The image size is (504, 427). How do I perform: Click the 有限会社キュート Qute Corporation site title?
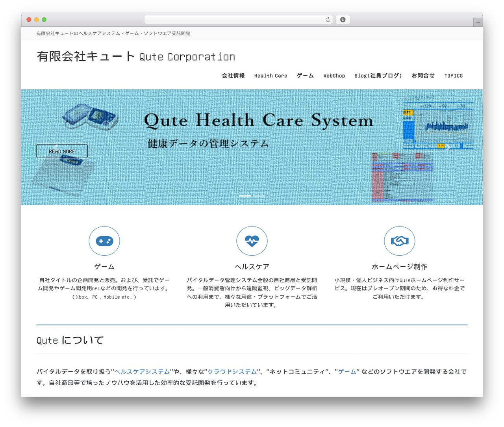[136, 57]
